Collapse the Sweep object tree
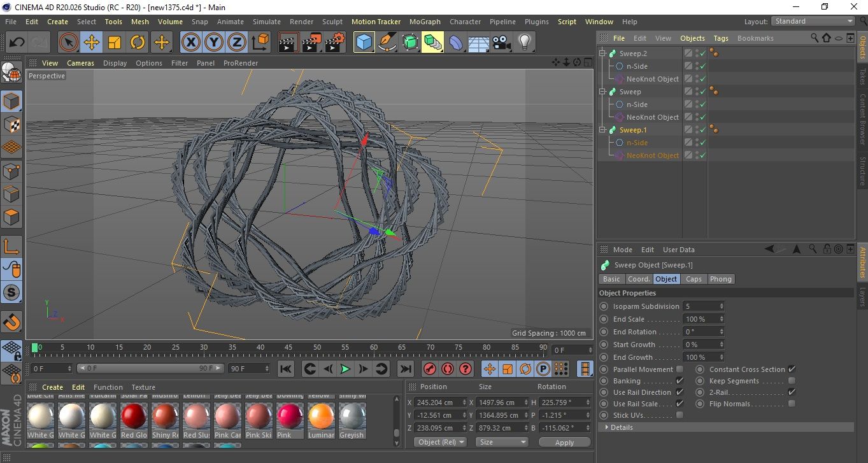This screenshot has height=463, width=868. tap(602, 92)
